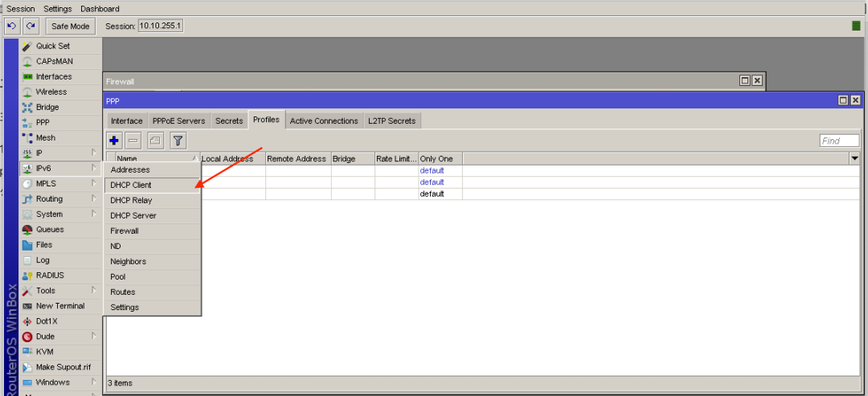Click the Dude sidebar icon
This screenshot has width=868, height=396.
click(27, 337)
